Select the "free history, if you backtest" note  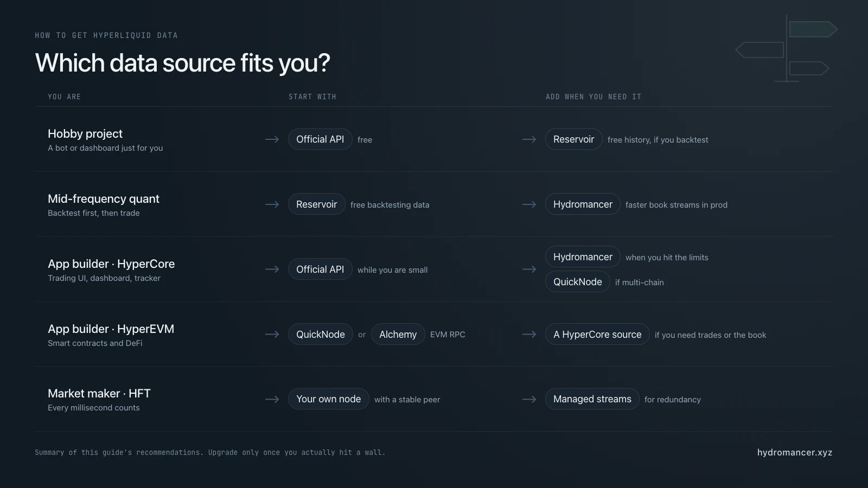pos(658,140)
